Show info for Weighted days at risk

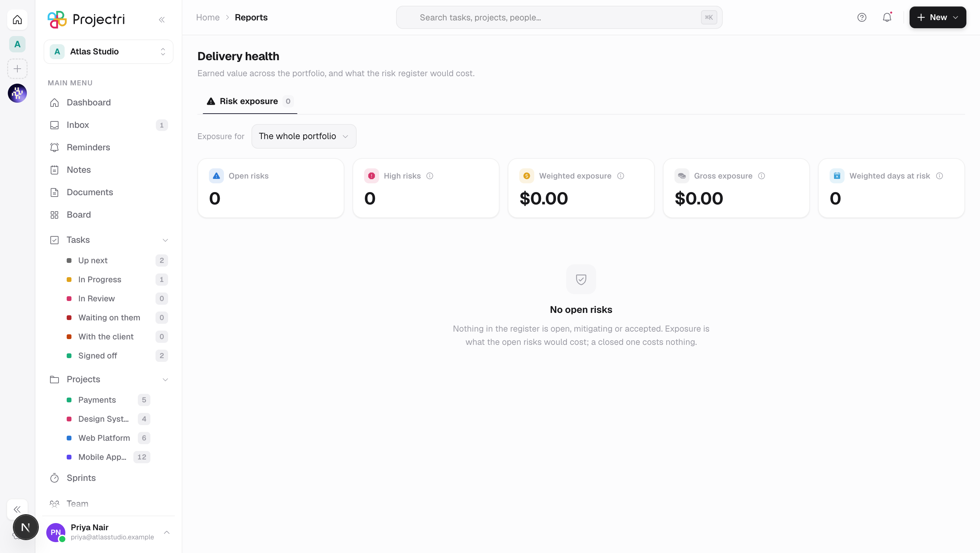(x=939, y=176)
